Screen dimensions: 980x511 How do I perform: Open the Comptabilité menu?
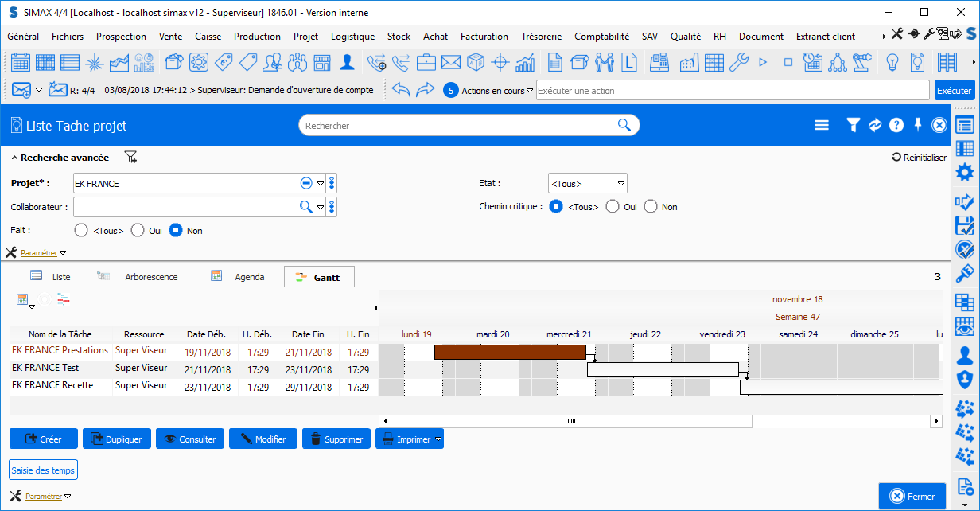(601, 37)
